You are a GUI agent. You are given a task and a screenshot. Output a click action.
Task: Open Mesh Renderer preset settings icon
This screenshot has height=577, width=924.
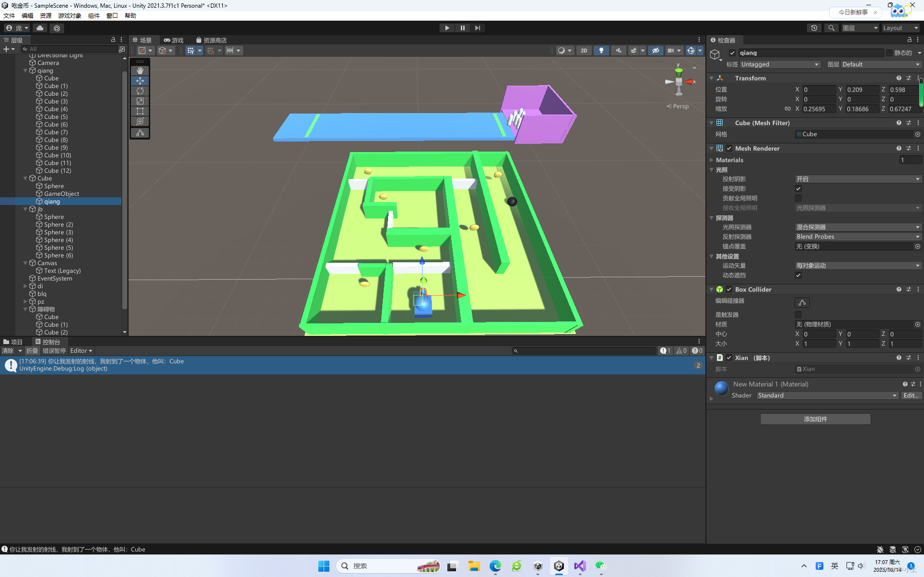[908, 148]
